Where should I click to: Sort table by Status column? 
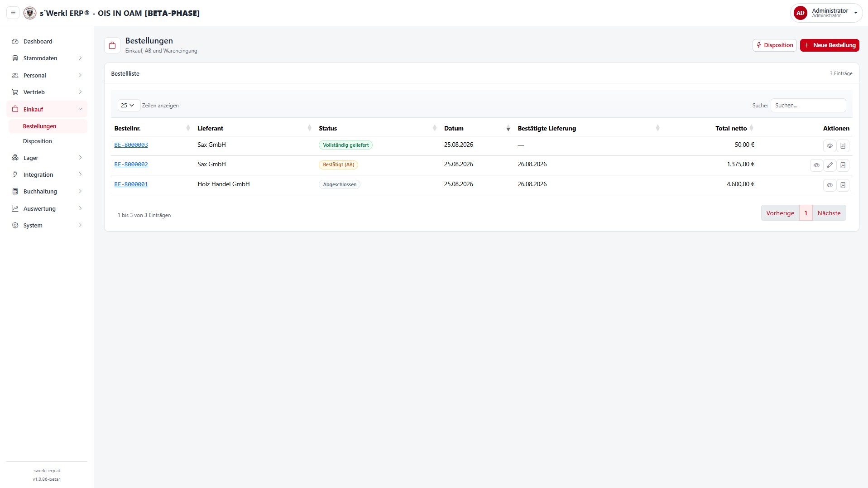(378, 128)
